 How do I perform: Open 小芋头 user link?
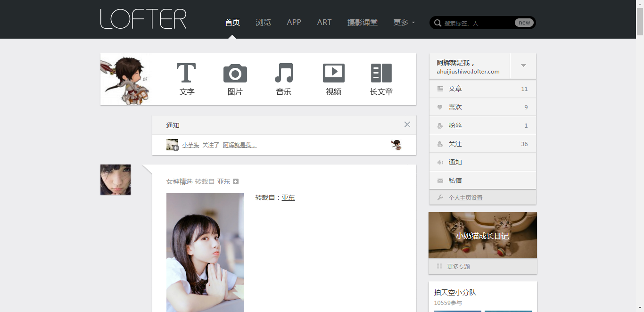(x=191, y=145)
